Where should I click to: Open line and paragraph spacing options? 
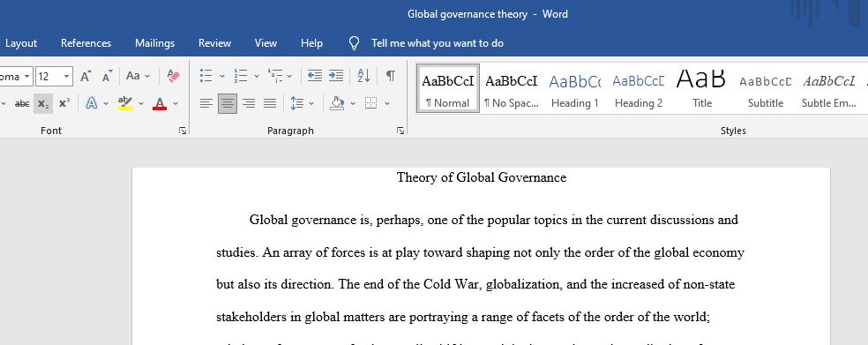pyautogui.click(x=297, y=103)
